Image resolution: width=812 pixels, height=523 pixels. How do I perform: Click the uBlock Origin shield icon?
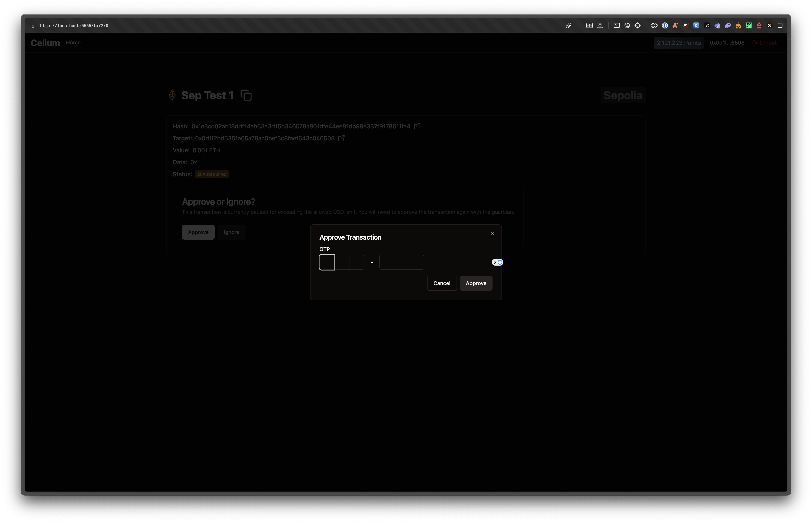[686, 25]
